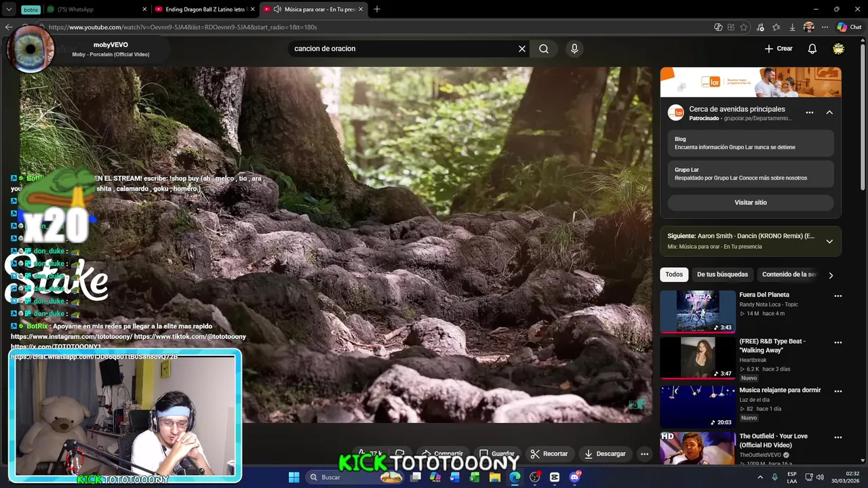Screen dimensions: 868x488
Task: Open ad options three-dot menu
Action: (x=809, y=113)
